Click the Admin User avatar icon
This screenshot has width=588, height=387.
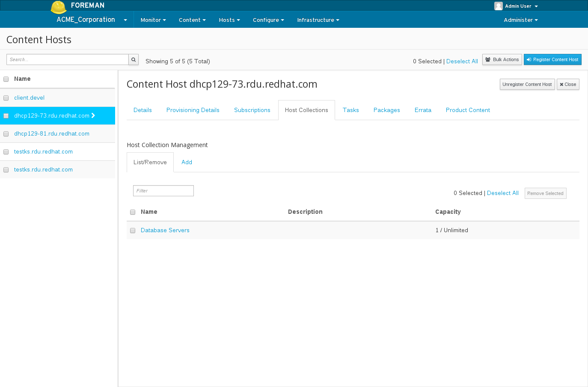(498, 6)
